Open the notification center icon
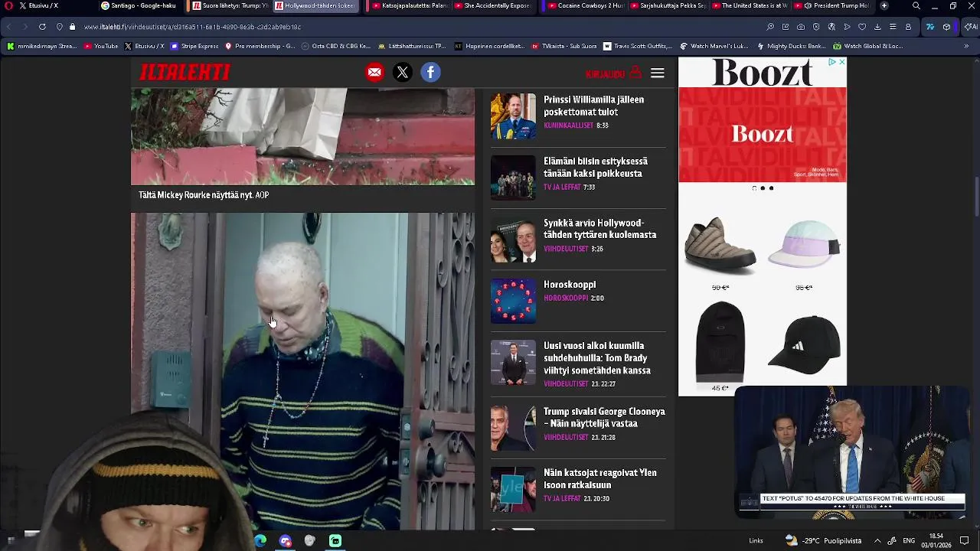 965,541
